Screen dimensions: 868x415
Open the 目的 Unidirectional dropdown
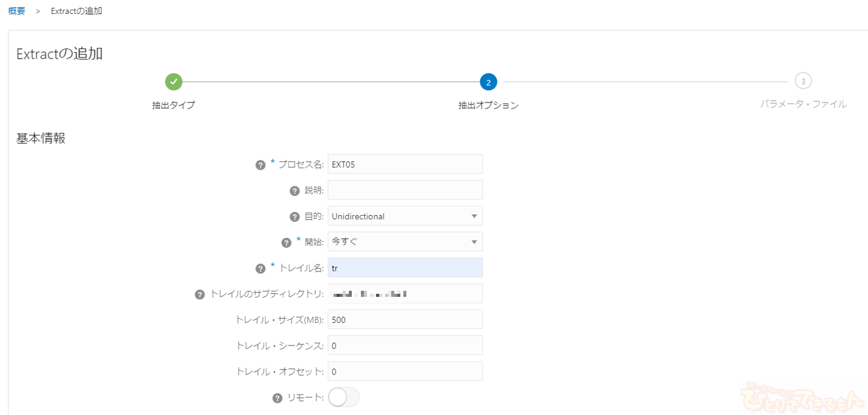tap(405, 216)
